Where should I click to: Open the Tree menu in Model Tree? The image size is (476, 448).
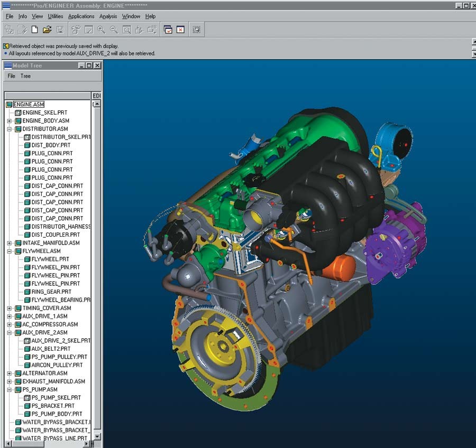25,76
